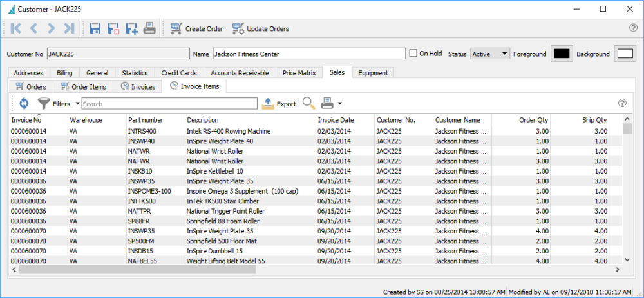
Task: Toggle the On Hold checkbox
Action: click(x=414, y=54)
